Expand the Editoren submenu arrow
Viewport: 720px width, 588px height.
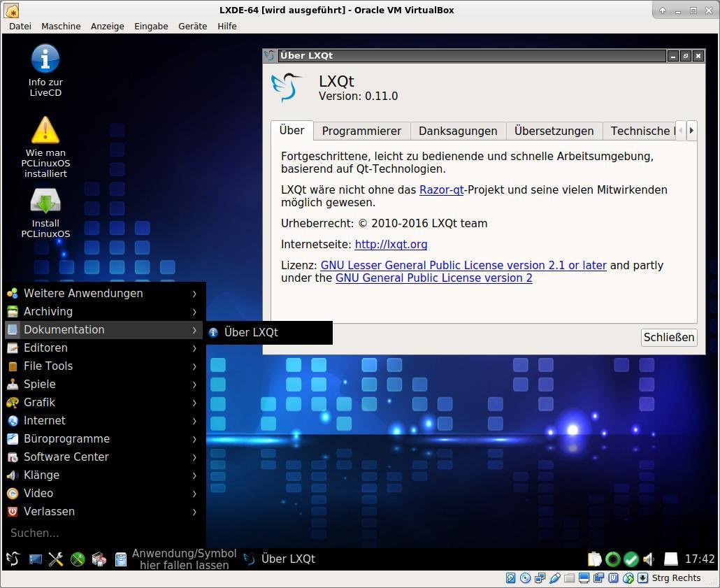coord(195,348)
